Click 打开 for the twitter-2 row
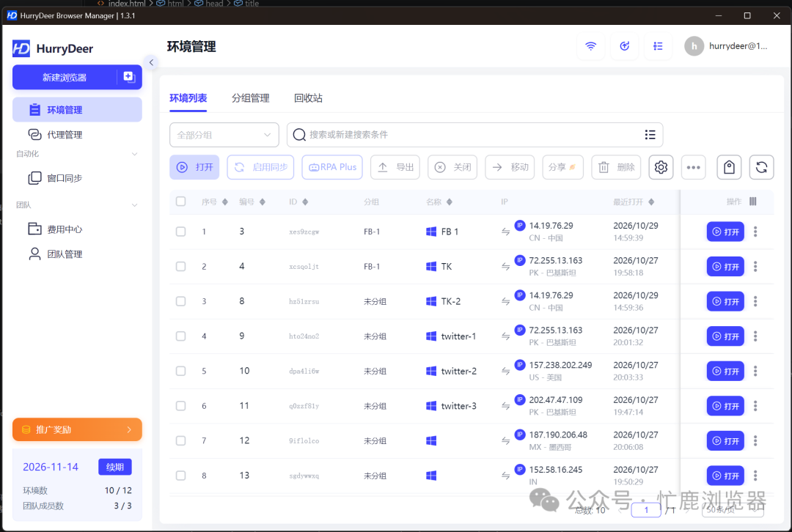This screenshot has height=532, width=792. coord(725,371)
